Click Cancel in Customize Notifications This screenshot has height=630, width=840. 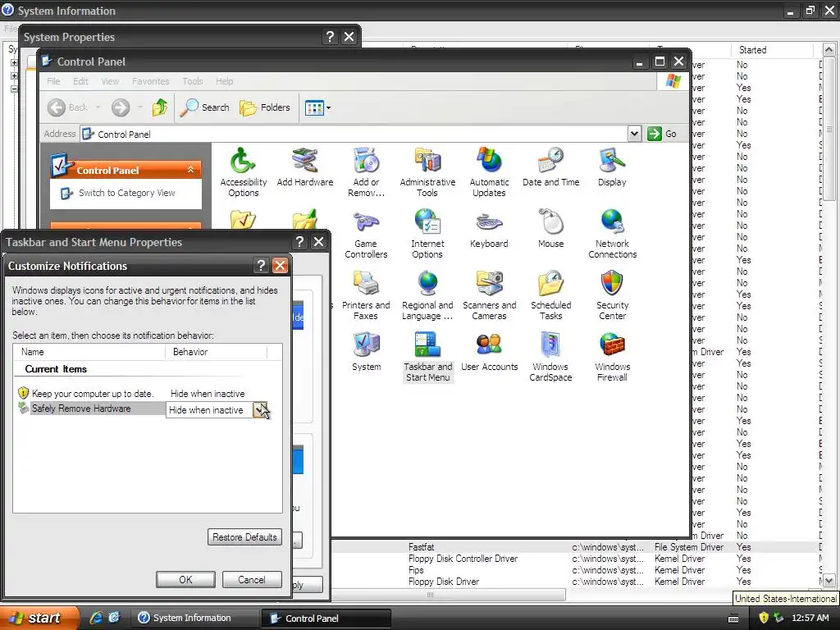click(252, 580)
